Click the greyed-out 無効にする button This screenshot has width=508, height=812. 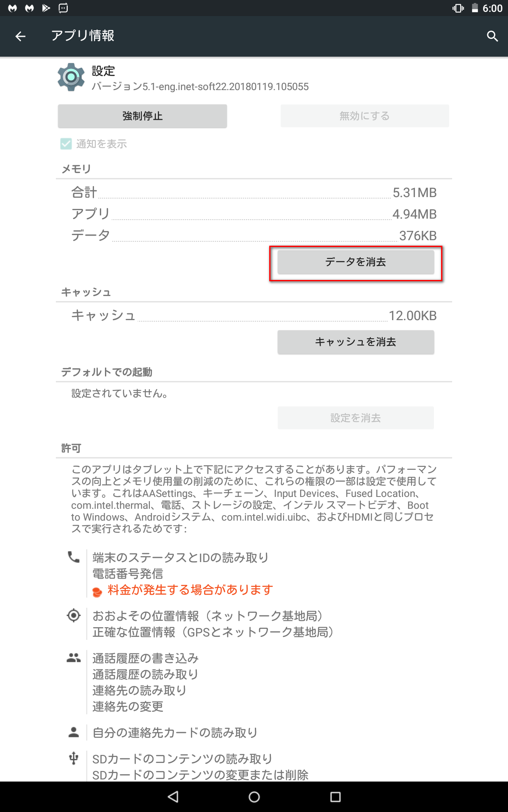tap(364, 116)
